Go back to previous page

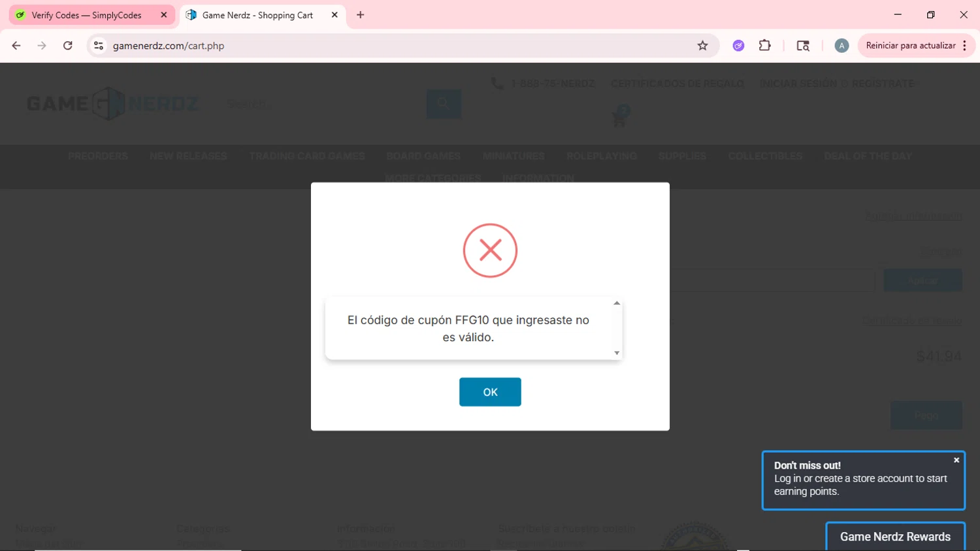[x=16, y=46]
